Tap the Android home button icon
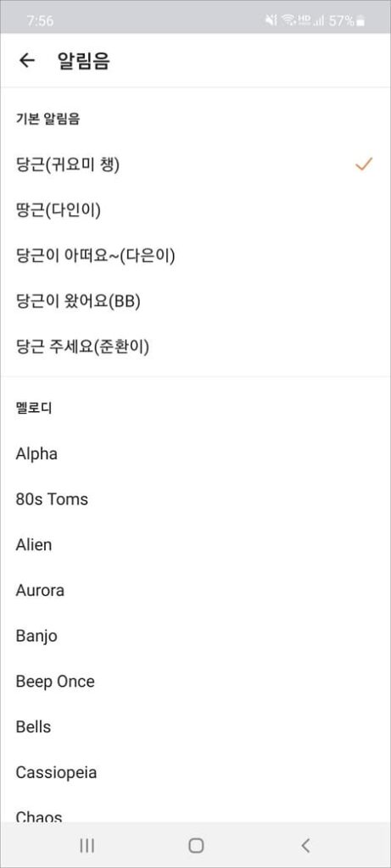Viewport: 391px width, 868px height. pos(196,845)
